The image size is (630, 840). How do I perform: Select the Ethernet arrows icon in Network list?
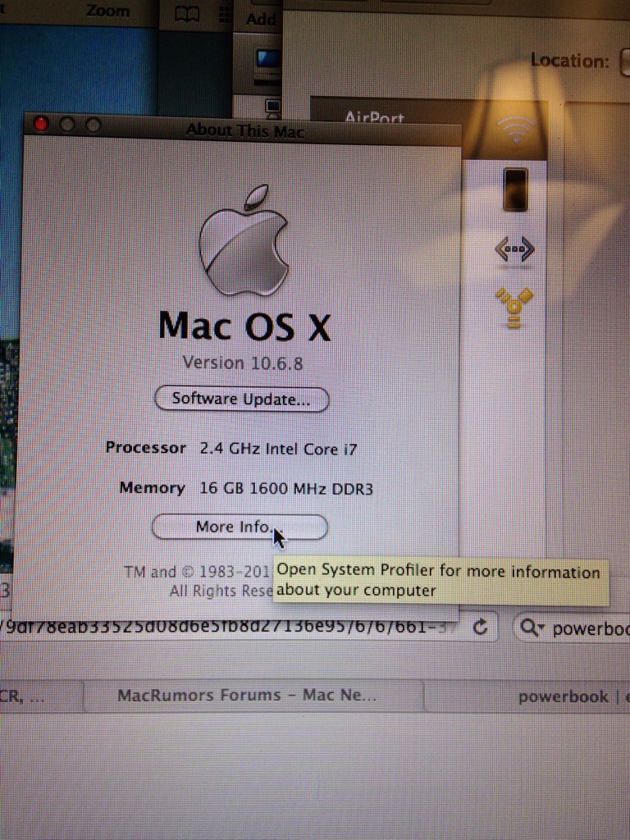(514, 249)
